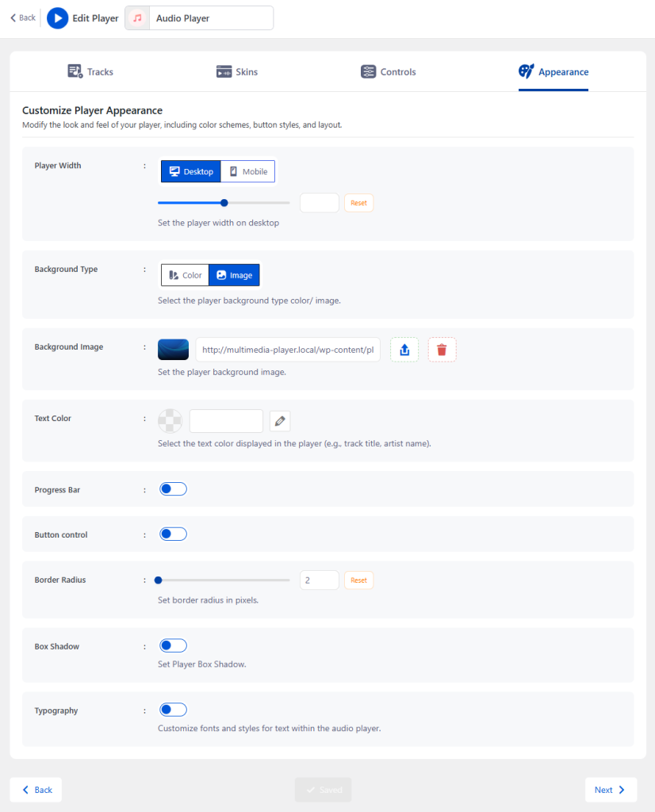
Task: Click the background image URL field
Action: [288, 350]
